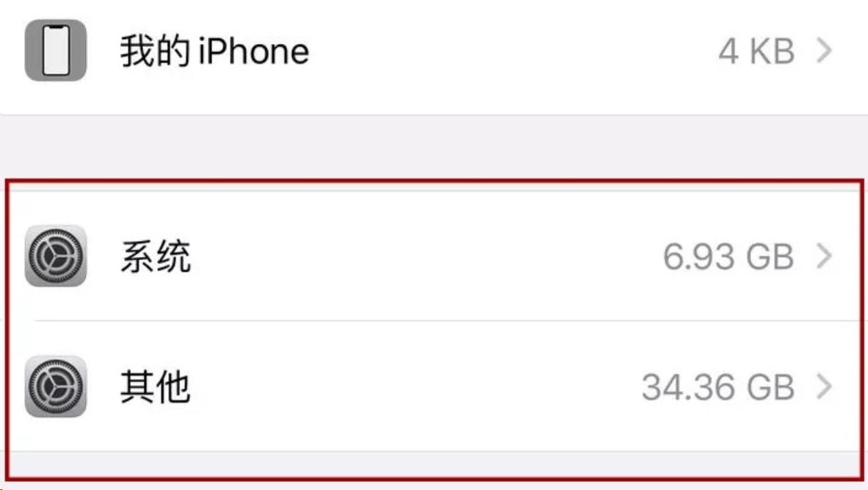The height and width of the screenshot is (490, 868).
Task: Expand the 我的 iPhone entry chevron
Action: coord(826,49)
